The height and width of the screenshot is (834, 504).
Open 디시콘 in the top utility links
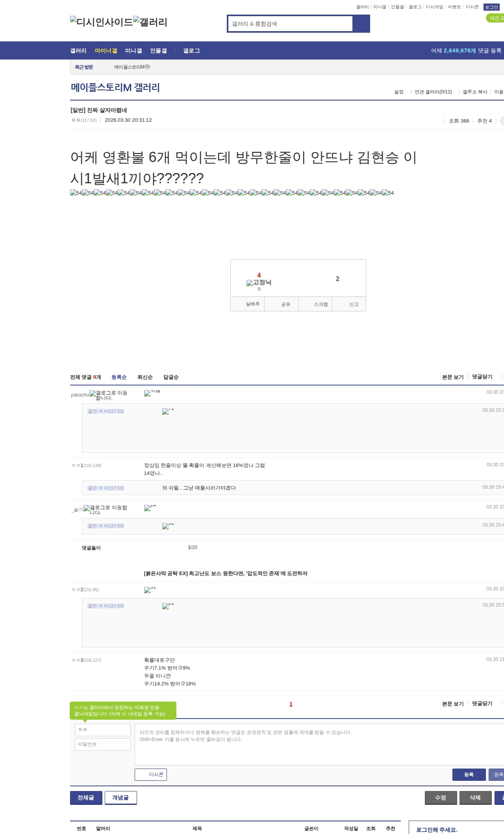[472, 7]
